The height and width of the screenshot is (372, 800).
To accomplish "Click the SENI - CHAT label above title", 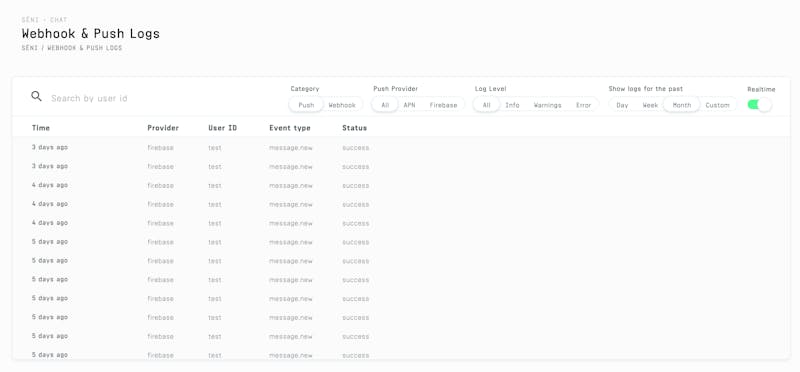I will [44, 20].
